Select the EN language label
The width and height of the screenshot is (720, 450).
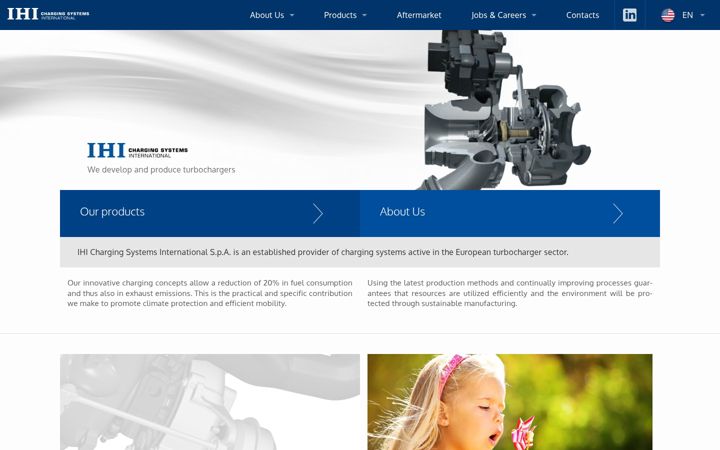[687, 15]
